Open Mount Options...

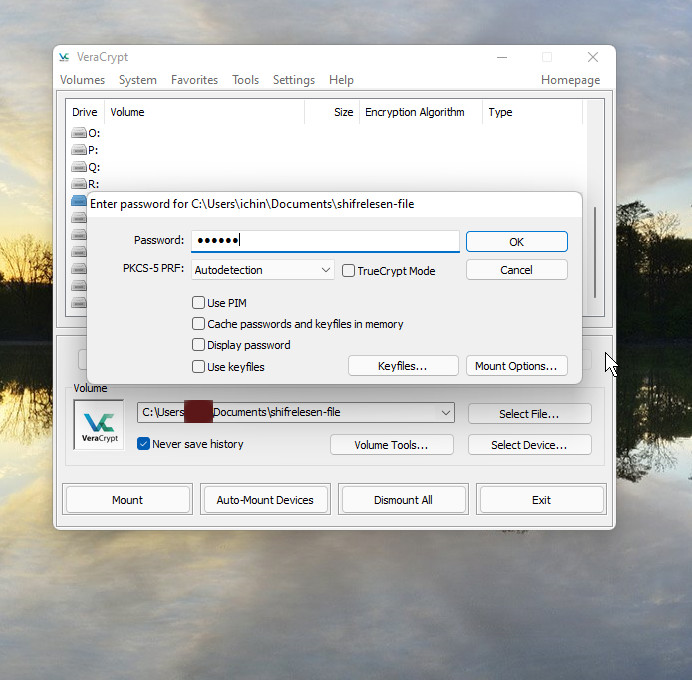517,366
